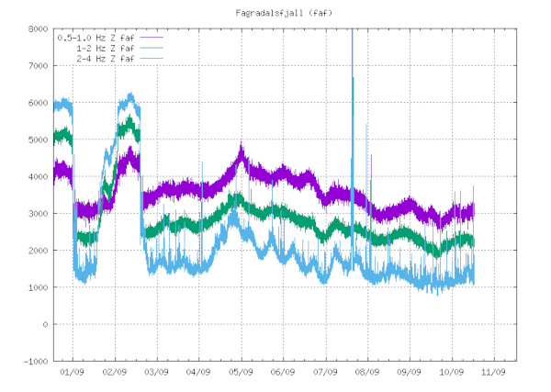Viewport: 551px width, 392px height.
Task: Click the blue legend line sample
Action: coord(152,58)
